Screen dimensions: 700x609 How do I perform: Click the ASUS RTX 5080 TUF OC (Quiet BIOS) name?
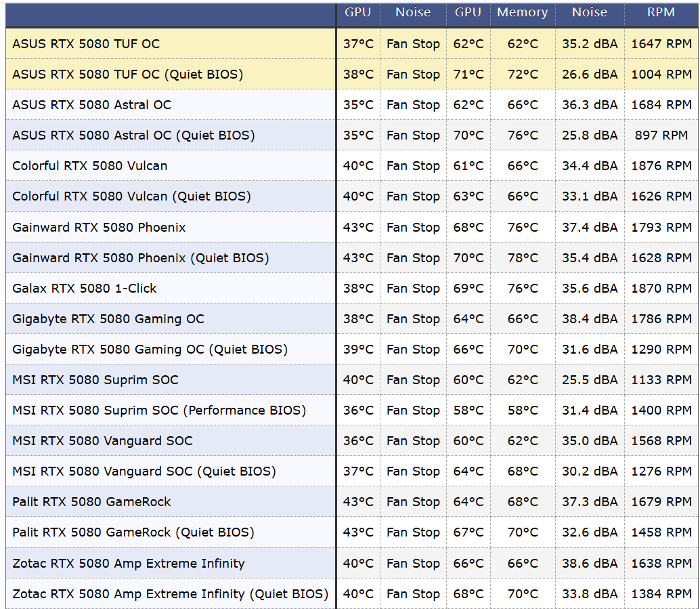coord(128,74)
